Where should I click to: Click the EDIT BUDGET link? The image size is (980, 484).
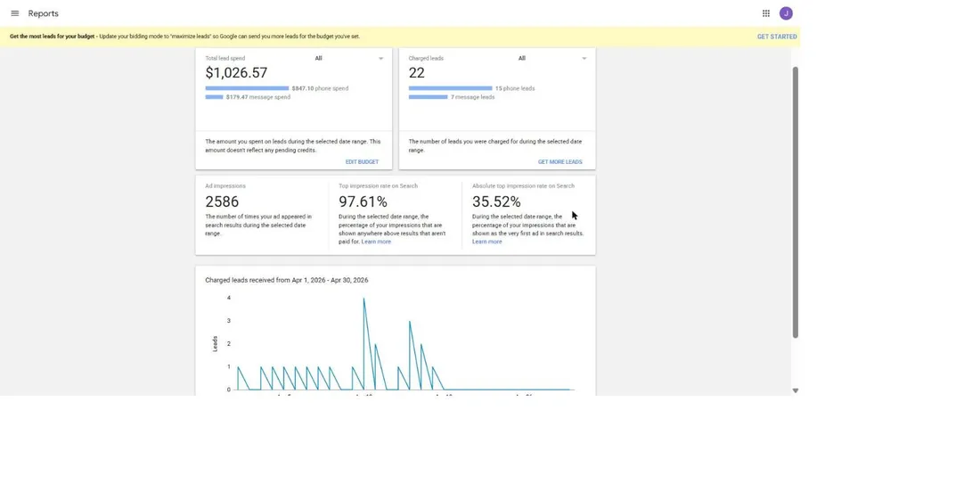point(362,162)
